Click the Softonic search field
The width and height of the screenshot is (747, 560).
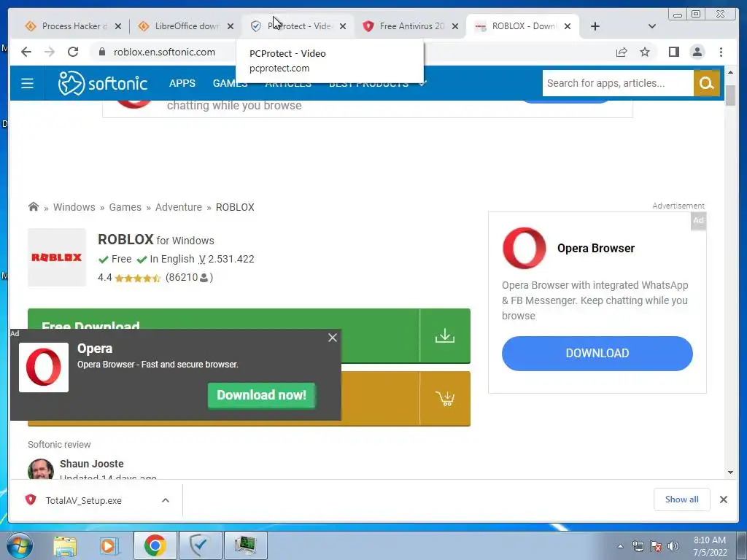coord(617,83)
